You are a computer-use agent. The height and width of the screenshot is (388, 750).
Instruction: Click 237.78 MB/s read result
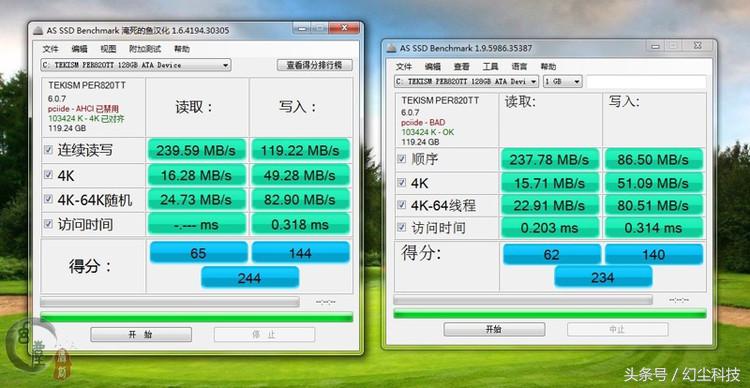pyautogui.click(x=550, y=159)
